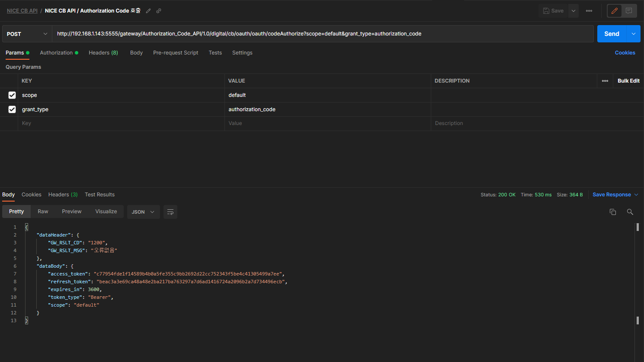This screenshot has height=362, width=644.
Task: Copy request link using the link icon
Action: coord(159,11)
